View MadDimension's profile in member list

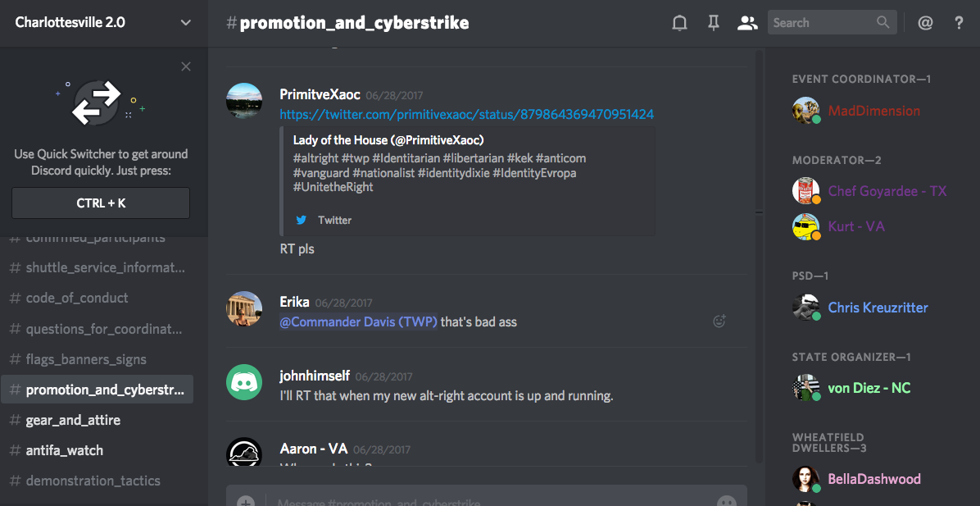tap(873, 111)
